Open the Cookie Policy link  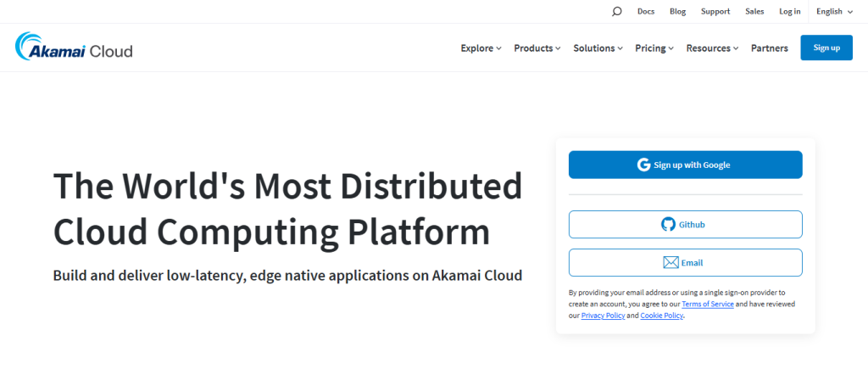(x=661, y=316)
